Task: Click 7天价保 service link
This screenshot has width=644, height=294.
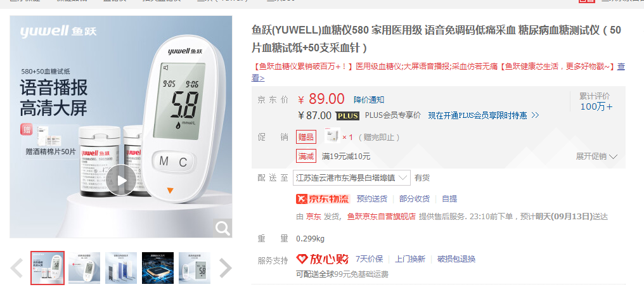Action: [370, 259]
